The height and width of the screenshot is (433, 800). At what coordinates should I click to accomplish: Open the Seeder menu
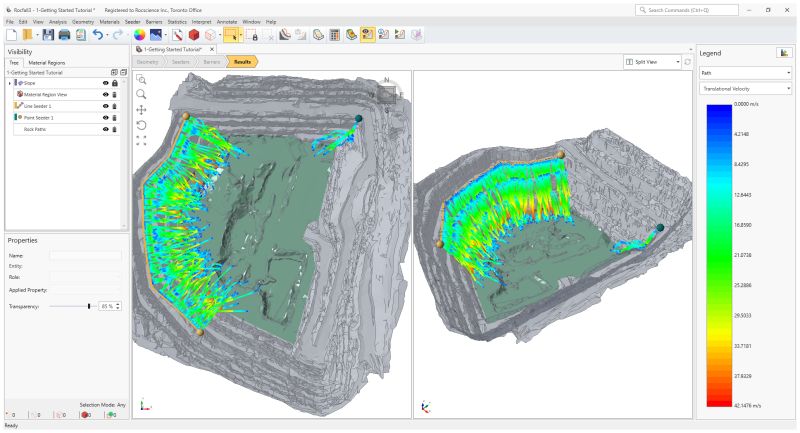pos(133,22)
